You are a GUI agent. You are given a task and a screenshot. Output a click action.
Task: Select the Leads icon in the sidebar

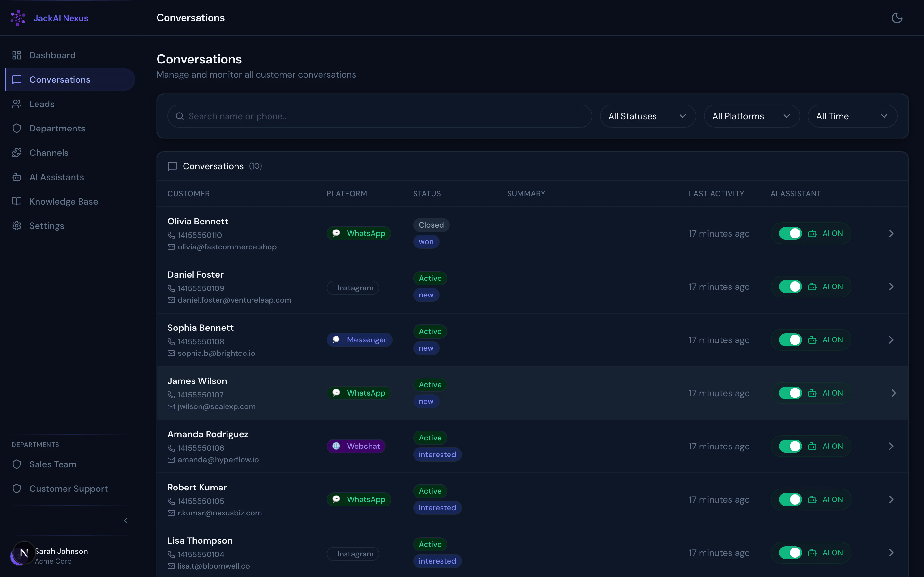click(16, 104)
